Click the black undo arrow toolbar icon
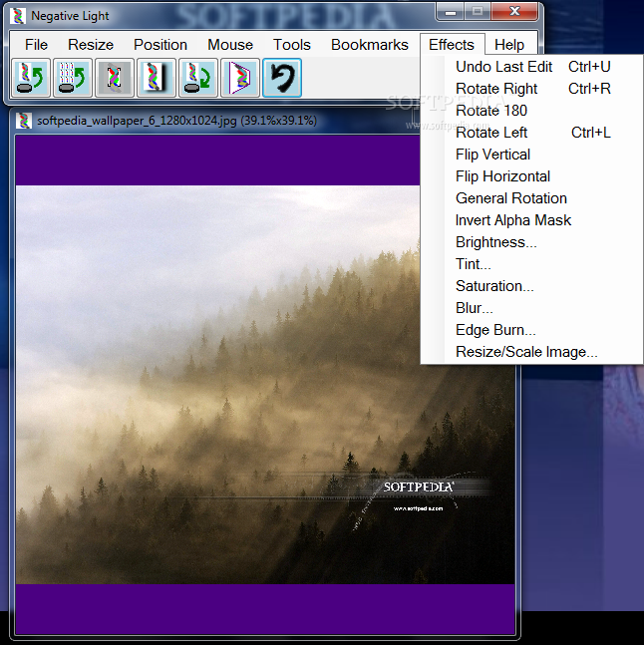Image resolution: width=644 pixels, height=645 pixels. click(282, 78)
